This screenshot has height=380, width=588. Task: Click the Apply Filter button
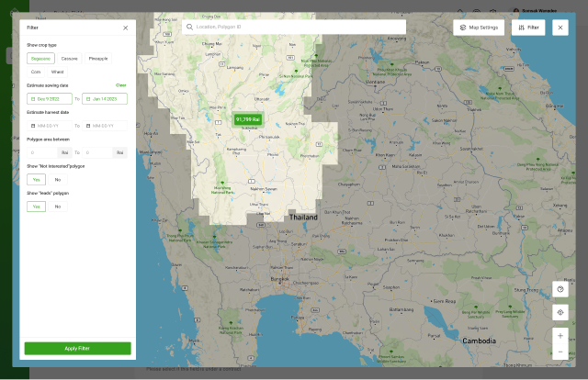click(77, 348)
